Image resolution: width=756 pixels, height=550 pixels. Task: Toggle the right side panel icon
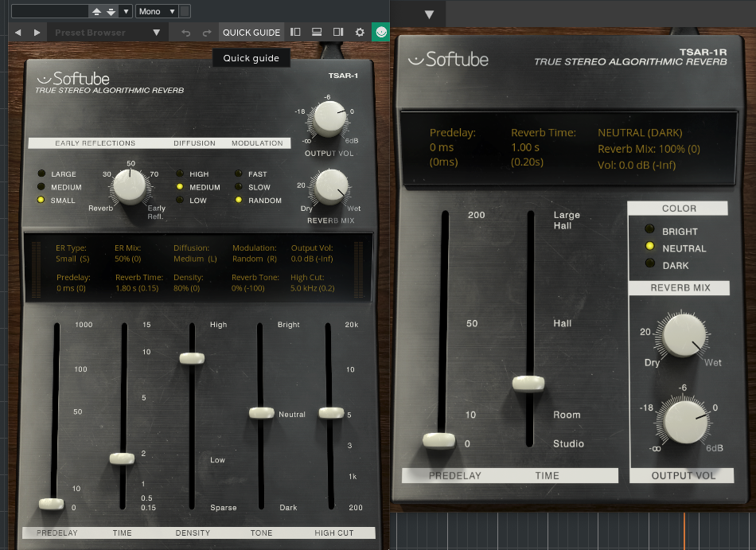pyautogui.click(x=338, y=33)
